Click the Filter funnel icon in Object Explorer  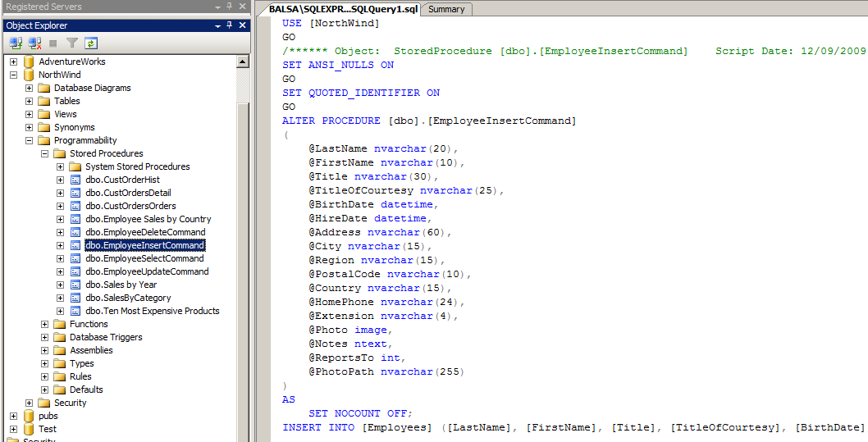click(72, 43)
